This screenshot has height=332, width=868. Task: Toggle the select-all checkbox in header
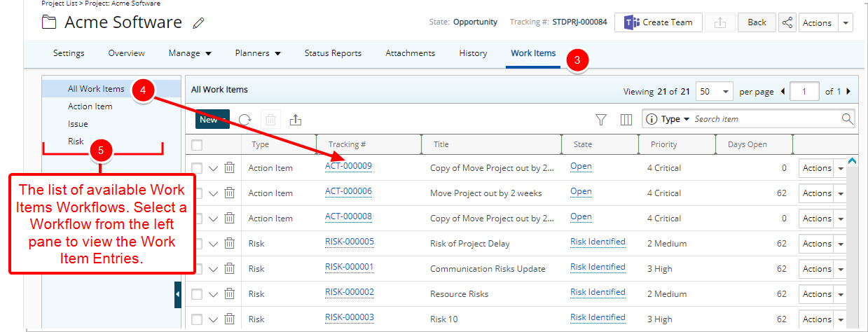(x=197, y=145)
